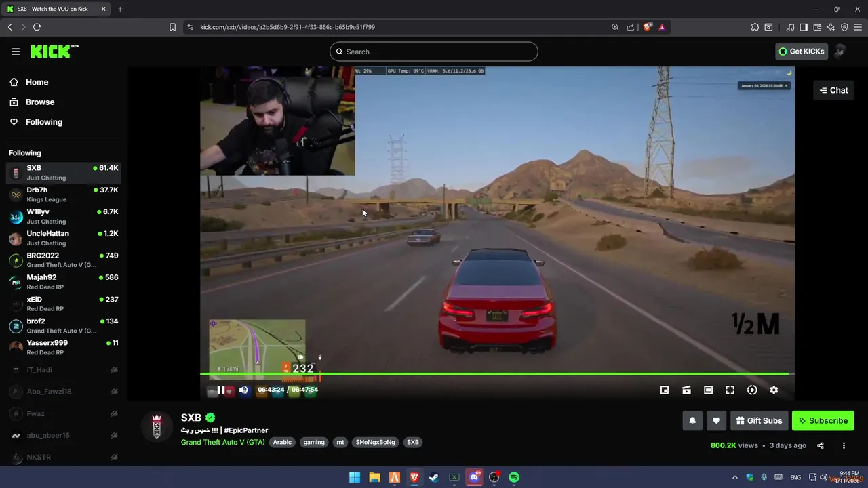Screen dimensions: 868x488
Task: Open brof2 channel in Following list
Action: pos(64,325)
